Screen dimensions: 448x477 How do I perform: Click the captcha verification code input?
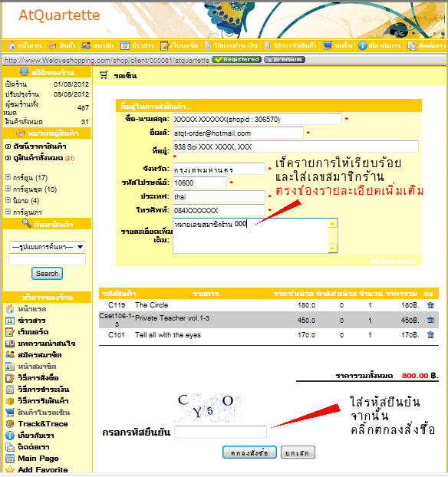coord(221,433)
